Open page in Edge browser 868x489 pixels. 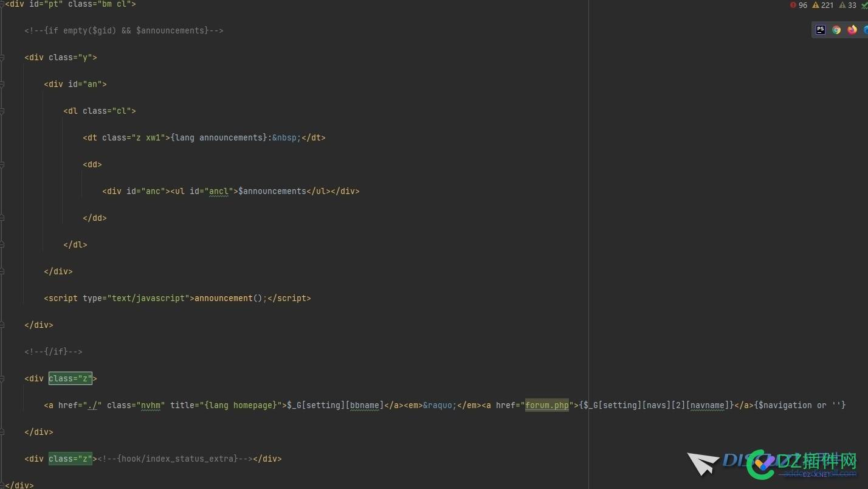(x=866, y=30)
